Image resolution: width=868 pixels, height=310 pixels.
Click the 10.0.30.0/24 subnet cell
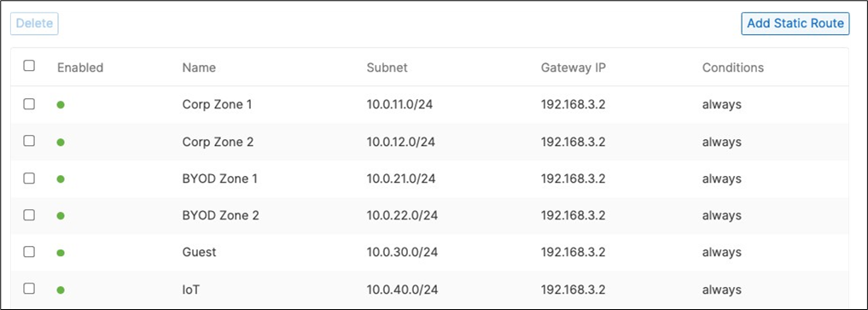tap(402, 253)
